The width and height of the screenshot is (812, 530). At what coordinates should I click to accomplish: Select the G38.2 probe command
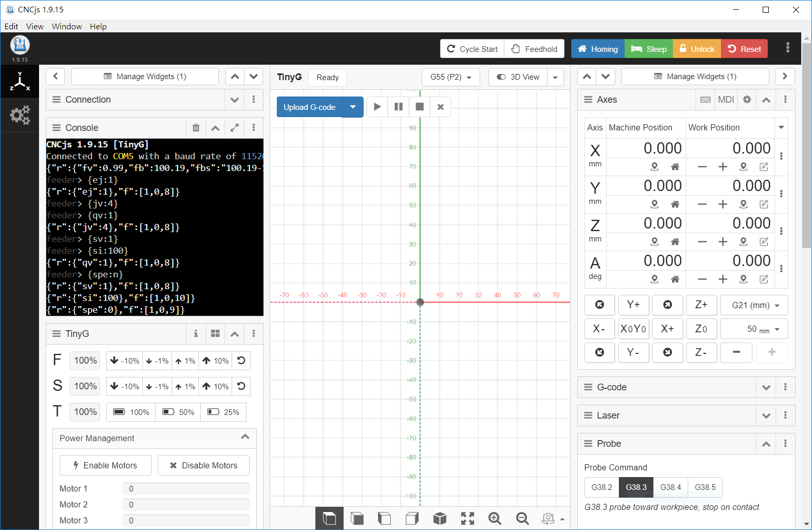pyautogui.click(x=601, y=487)
